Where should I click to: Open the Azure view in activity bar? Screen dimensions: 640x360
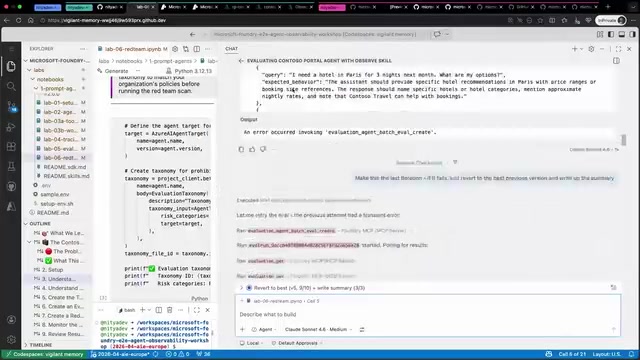pos(11,206)
